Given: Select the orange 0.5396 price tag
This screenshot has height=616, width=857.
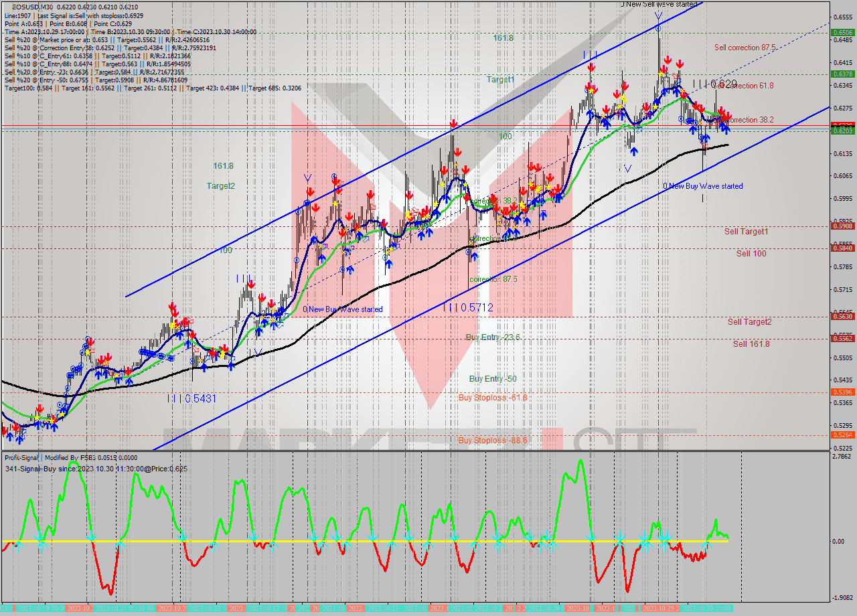Looking at the screenshot, I should (x=842, y=392).
